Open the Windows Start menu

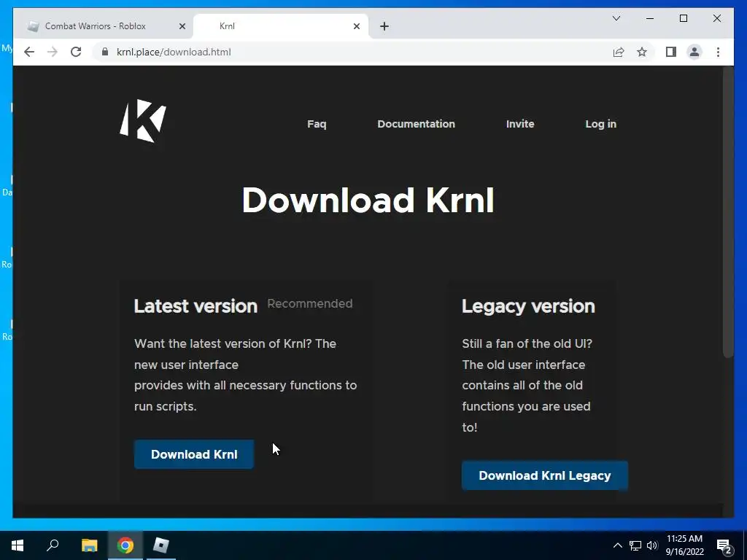pos(18,545)
